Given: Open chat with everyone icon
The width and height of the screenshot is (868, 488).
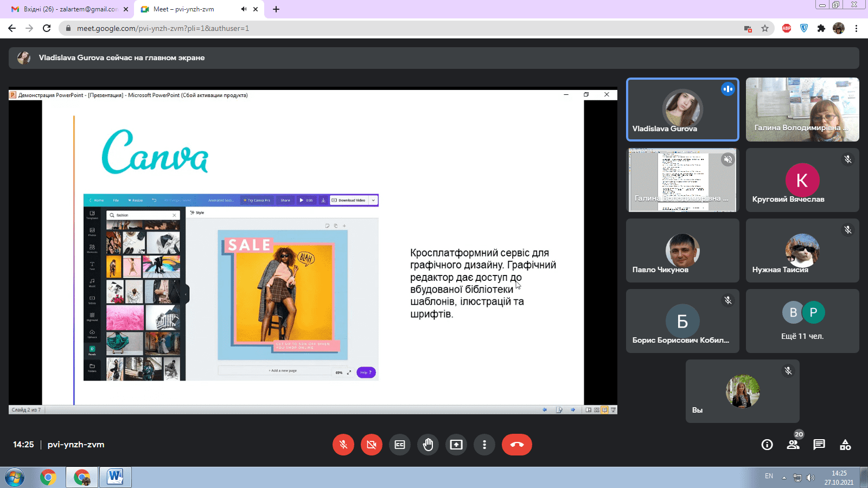Looking at the screenshot, I should (819, 445).
